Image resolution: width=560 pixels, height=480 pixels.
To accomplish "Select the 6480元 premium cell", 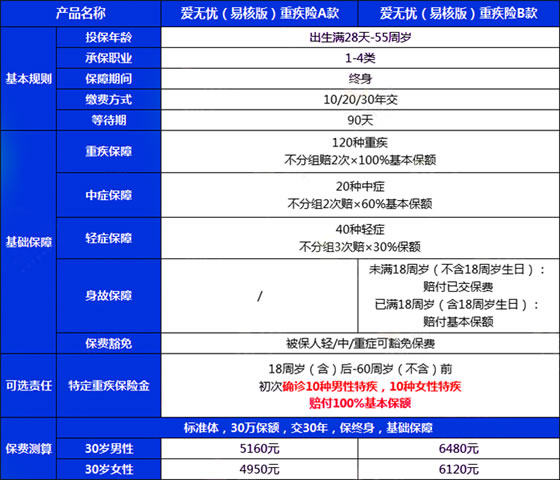I will [x=459, y=449].
